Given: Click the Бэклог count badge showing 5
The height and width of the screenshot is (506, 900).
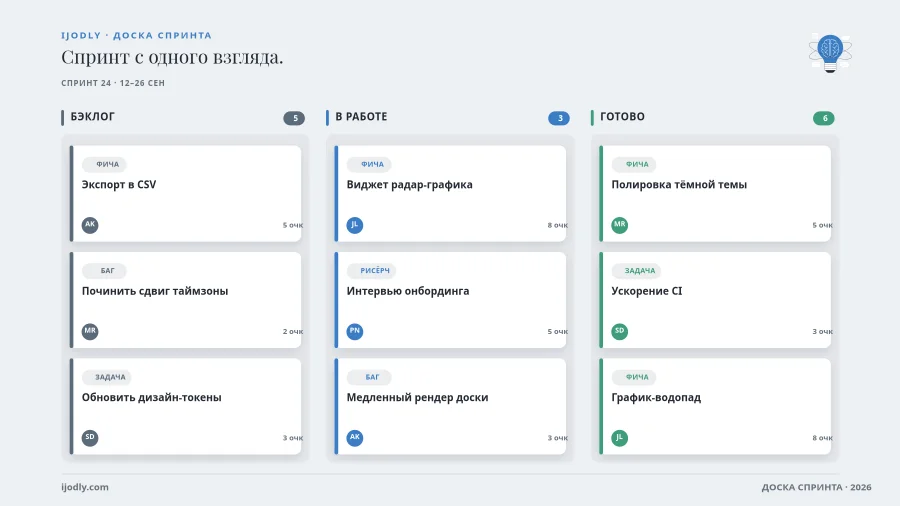Looking at the screenshot, I should coord(294,118).
